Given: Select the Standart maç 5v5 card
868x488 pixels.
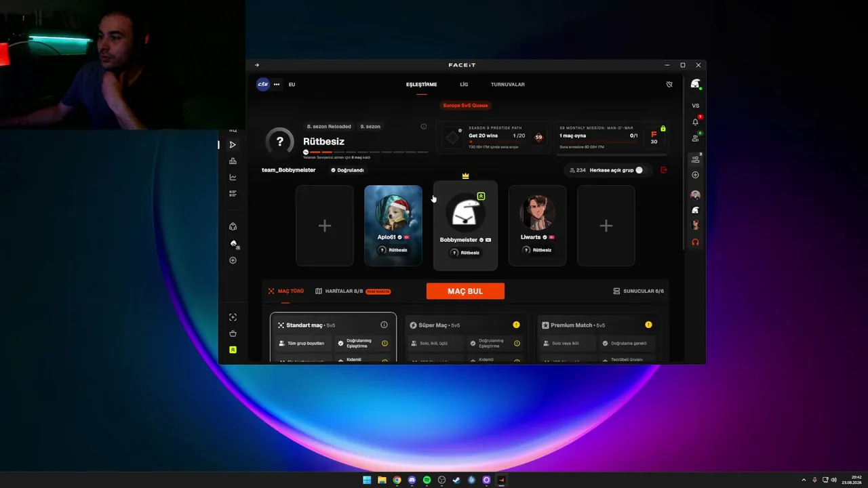Looking at the screenshot, I should point(333,338).
